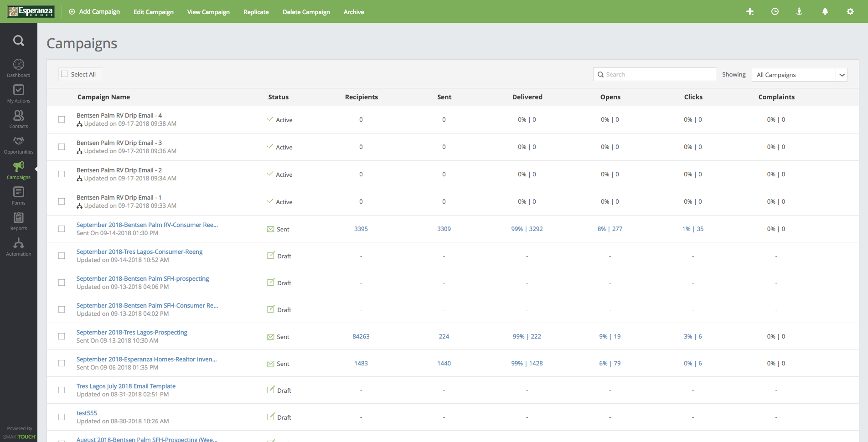Open Contacts in the sidebar
868x442 pixels.
pyautogui.click(x=19, y=119)
